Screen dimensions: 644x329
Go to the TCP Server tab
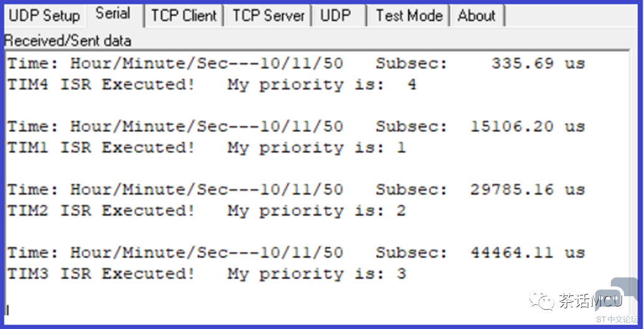268,16
